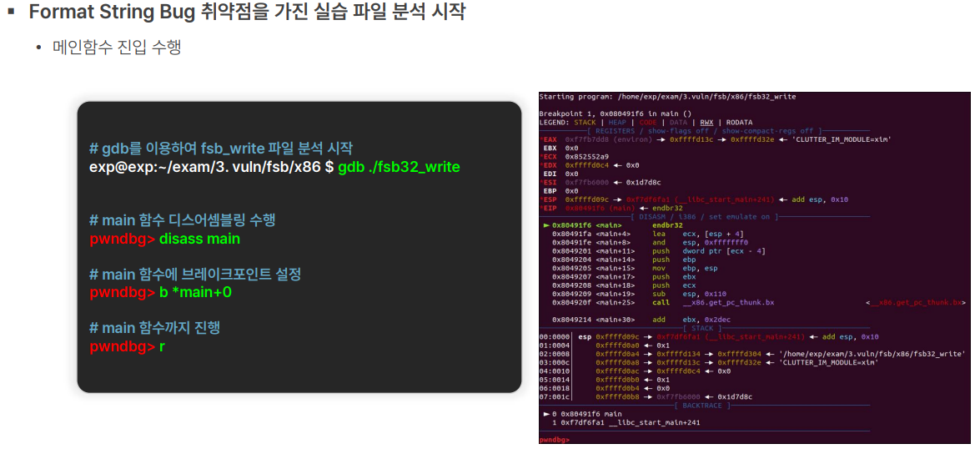Click stack row '01:0004 0xffffd0a0'
Viewport: 980px width, 459px height.
coord(603,346)
